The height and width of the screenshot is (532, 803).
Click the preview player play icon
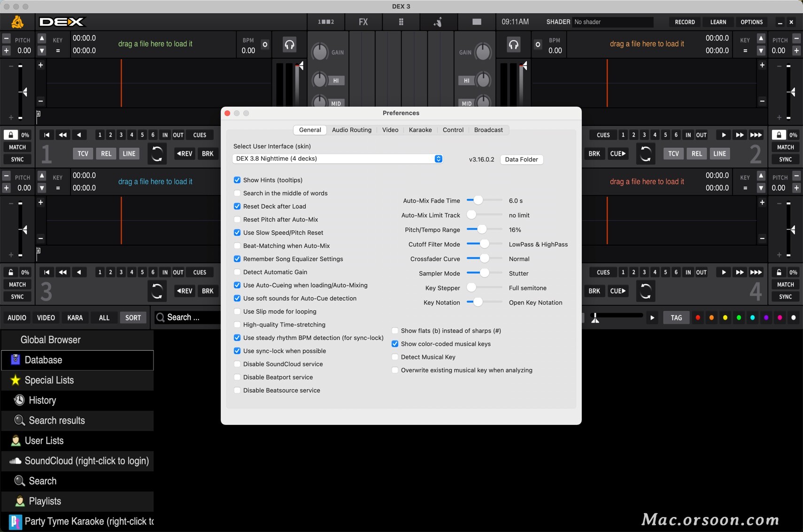(x=652, y=318)
